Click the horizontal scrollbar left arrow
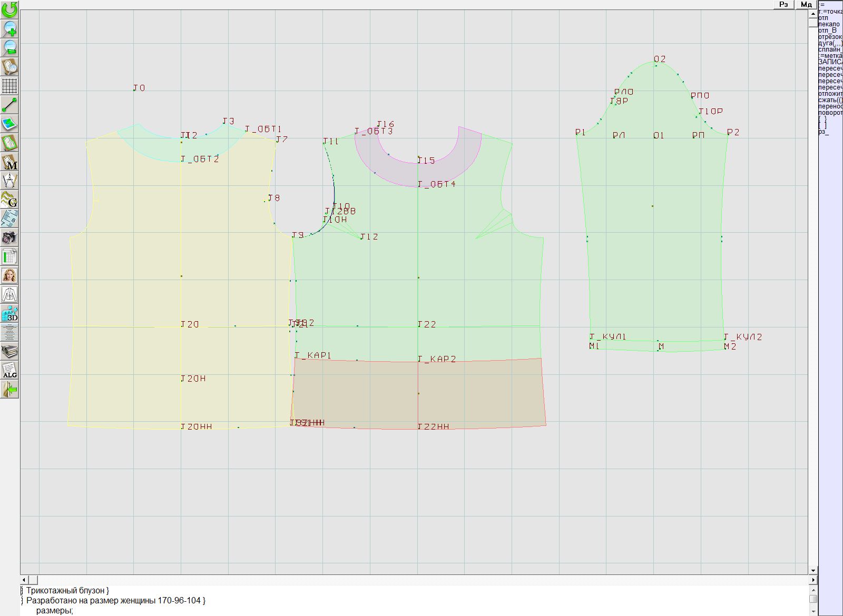Screen dimensions: 843x616 tap(24, 580)
